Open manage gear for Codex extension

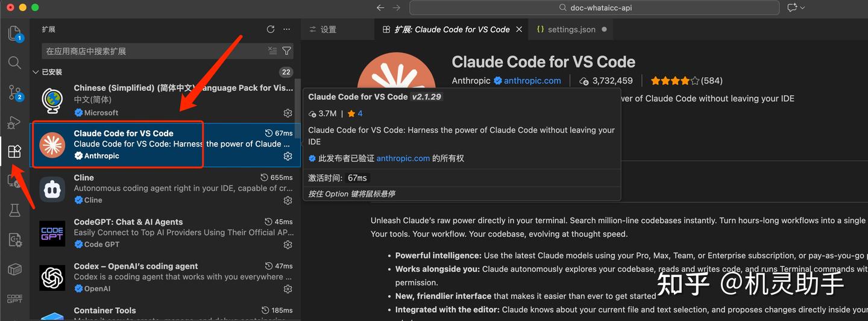tap(288, 289)
